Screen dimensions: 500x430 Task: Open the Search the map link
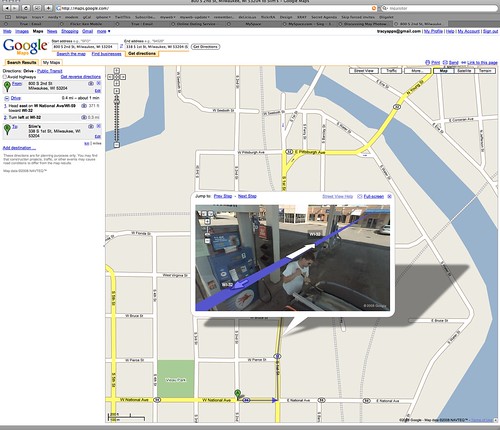[x=71, y=54]
